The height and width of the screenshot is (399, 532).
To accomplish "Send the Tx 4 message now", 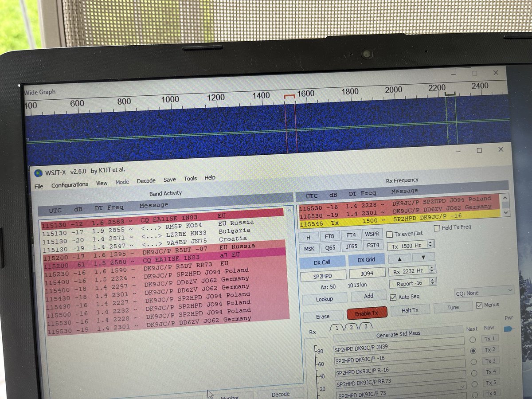I will pos(491,372).
